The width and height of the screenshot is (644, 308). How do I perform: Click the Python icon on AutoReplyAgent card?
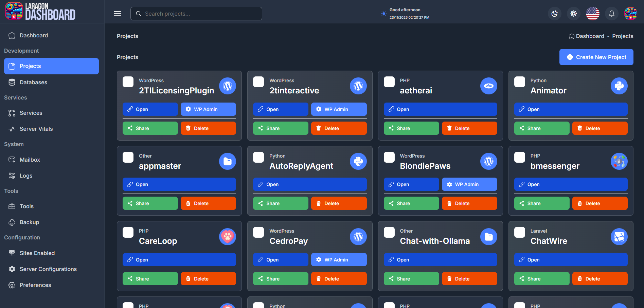358,161
